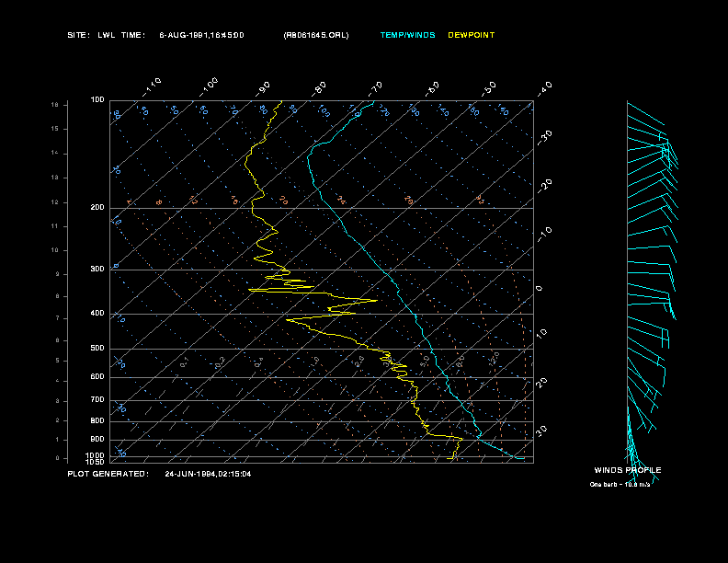Click the WINDS PROFILE caption
Screen dimensions: 728x563
coord(627,470)
